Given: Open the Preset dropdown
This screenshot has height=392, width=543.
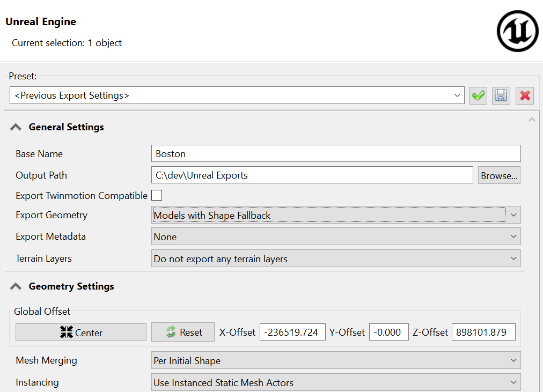Looking at the screenshot, I should tap(237, 95).
